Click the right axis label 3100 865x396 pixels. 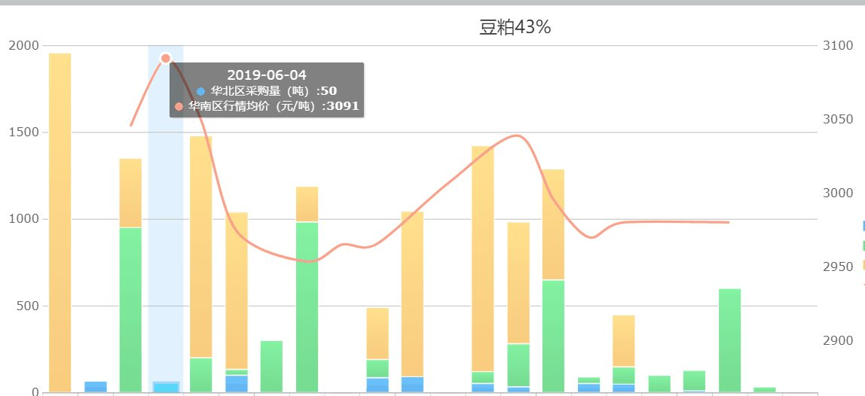(837, 46)
